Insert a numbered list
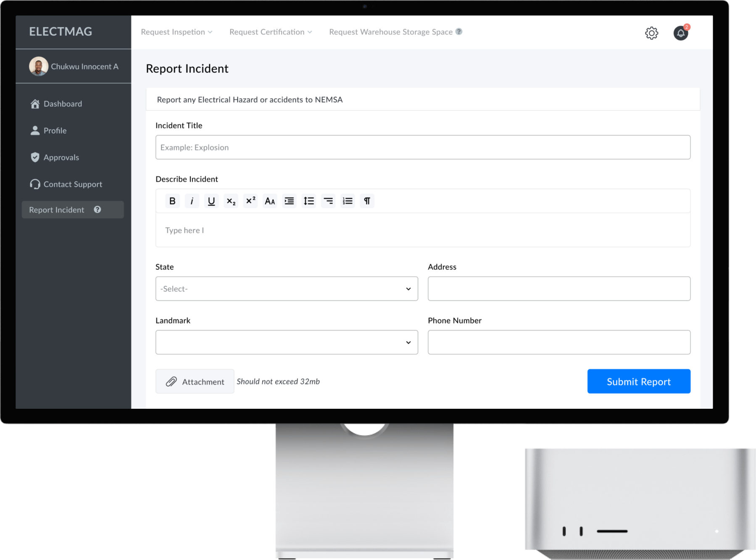 tap(348, 201)
